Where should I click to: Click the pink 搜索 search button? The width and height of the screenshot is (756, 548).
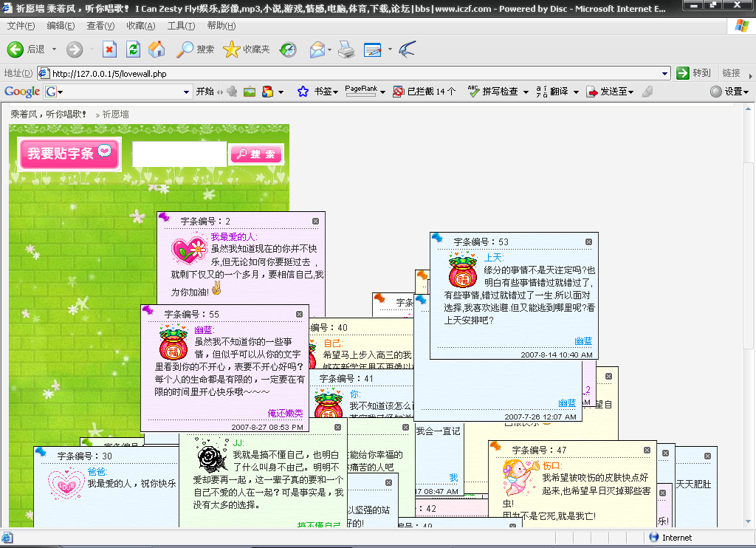click(256, 154)
